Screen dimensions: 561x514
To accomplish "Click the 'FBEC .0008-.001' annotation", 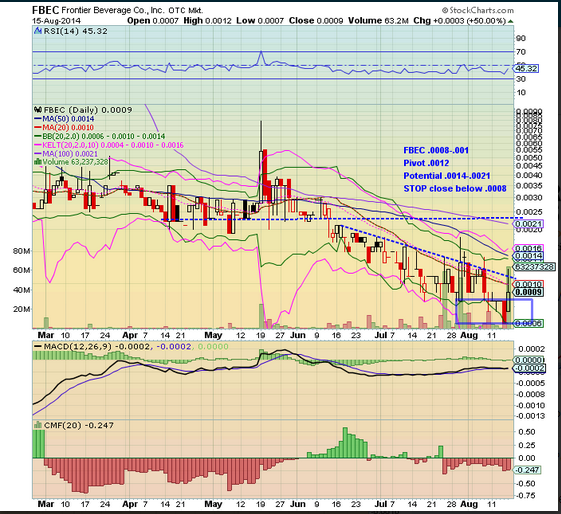I will point(436,150).
